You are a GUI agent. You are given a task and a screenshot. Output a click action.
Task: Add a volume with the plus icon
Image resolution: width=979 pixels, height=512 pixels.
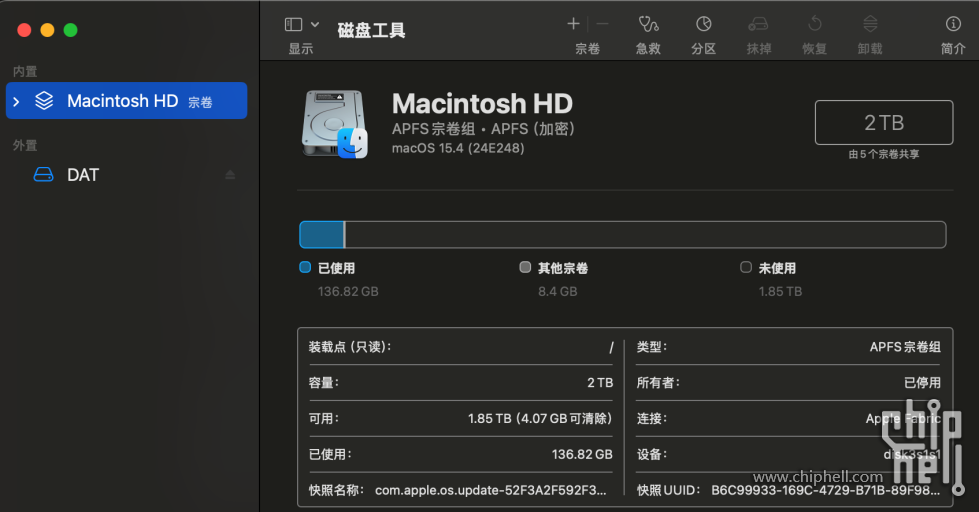pos(573,24)
